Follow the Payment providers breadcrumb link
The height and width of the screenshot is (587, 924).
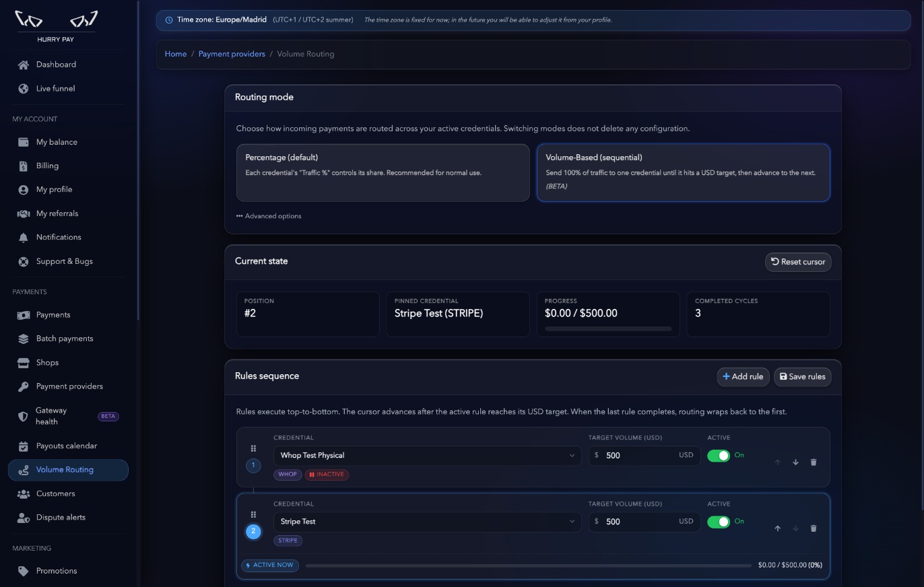coord(232,54)
